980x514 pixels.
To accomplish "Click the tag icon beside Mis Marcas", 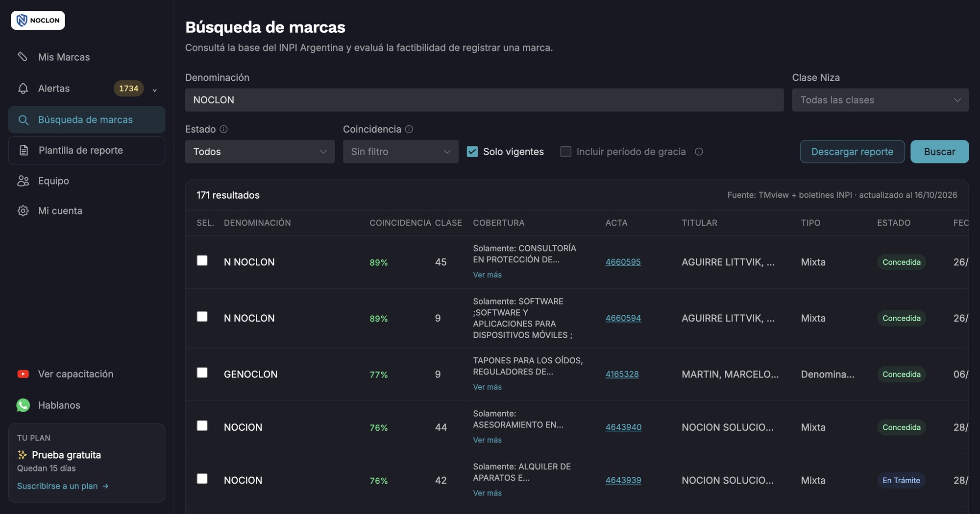I will click(23, 57).
